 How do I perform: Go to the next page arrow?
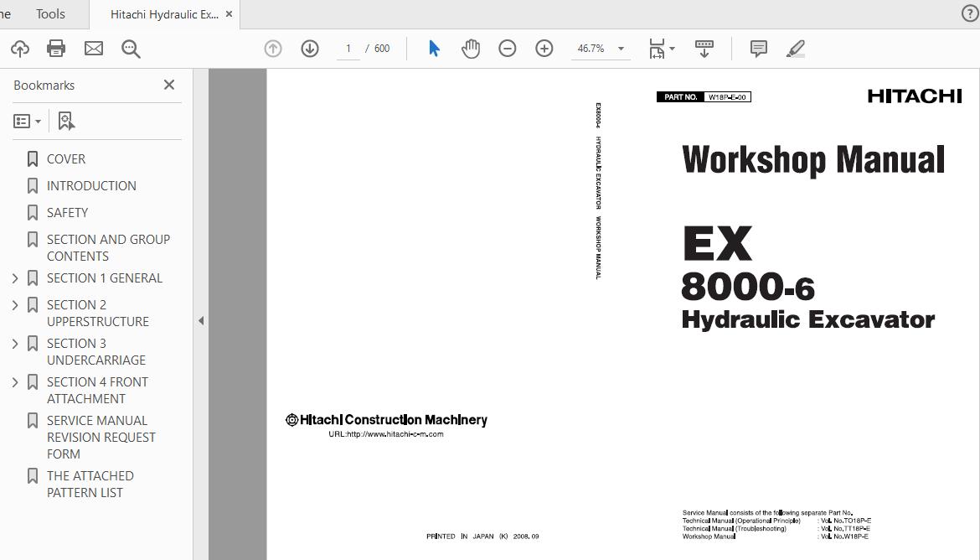(310, 48)
